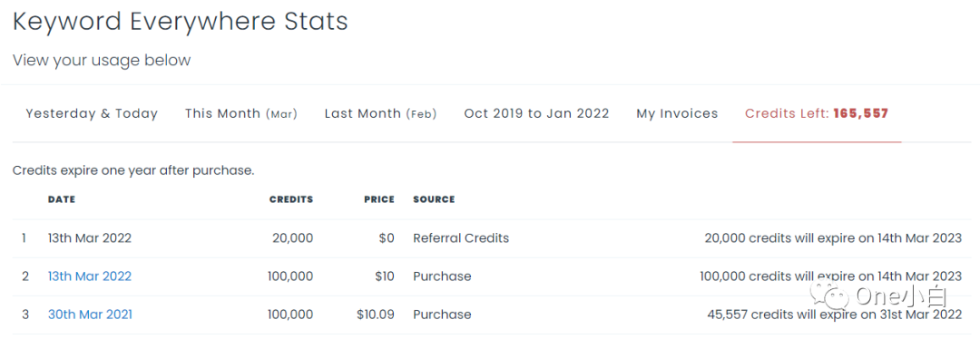Viewport: 980px width, 339px height.
Task: Open Oct 2019 to Jan 2022 tab
Action: pos(536,113)
